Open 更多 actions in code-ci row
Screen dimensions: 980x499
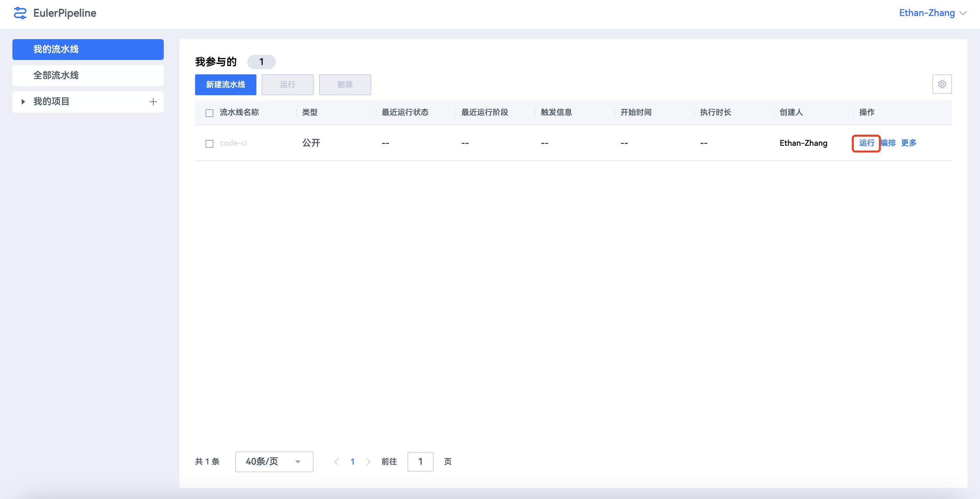[x=909, y=143]
